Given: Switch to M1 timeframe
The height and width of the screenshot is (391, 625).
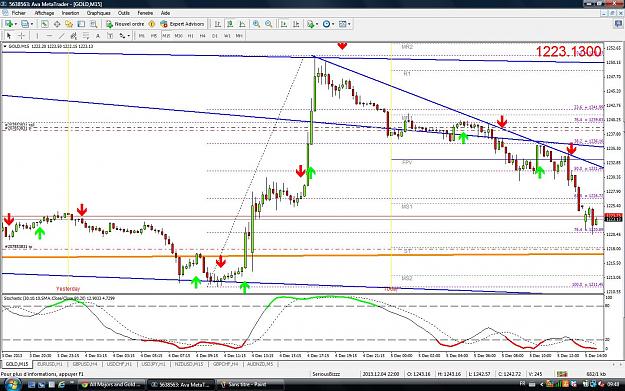Looking at the screenshot, I should coord(142,36).
